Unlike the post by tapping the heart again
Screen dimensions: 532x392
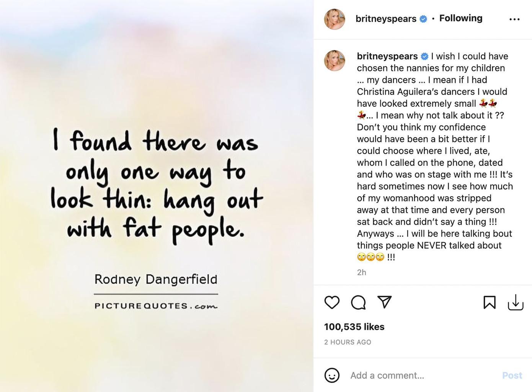point(332,303)
